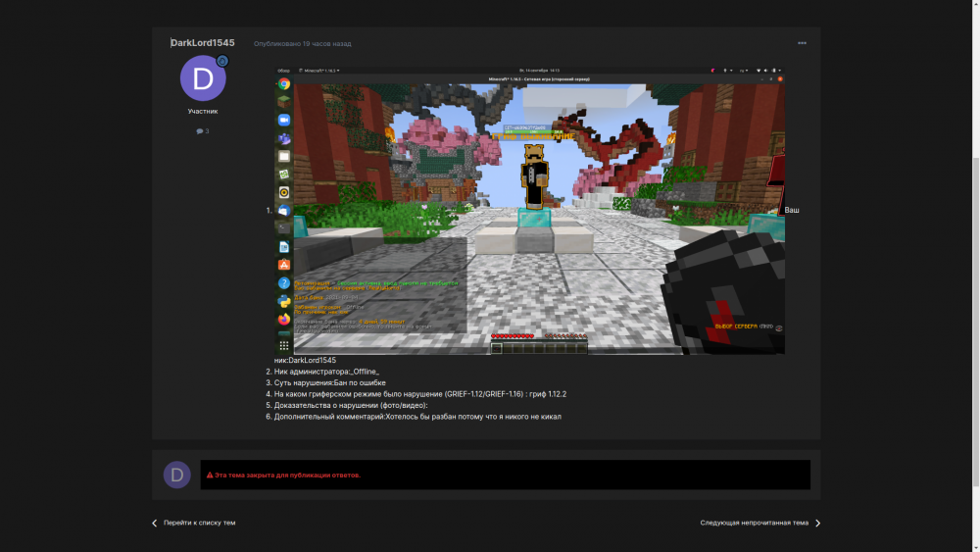Open the embedded Minecraft screenshot image
Viewport: 980px width, 552px height.
530,211
